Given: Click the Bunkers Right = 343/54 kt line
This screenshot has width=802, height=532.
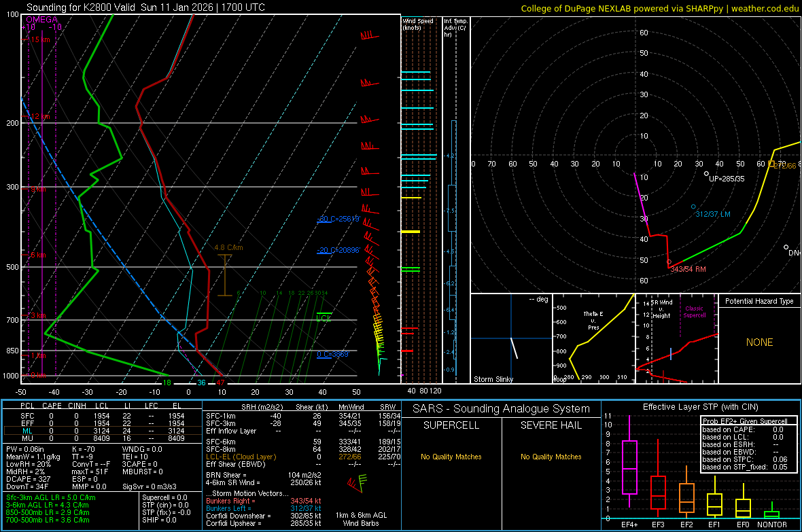Looking at the screenshot, I should pyautogui.click(x=264, y=501).
